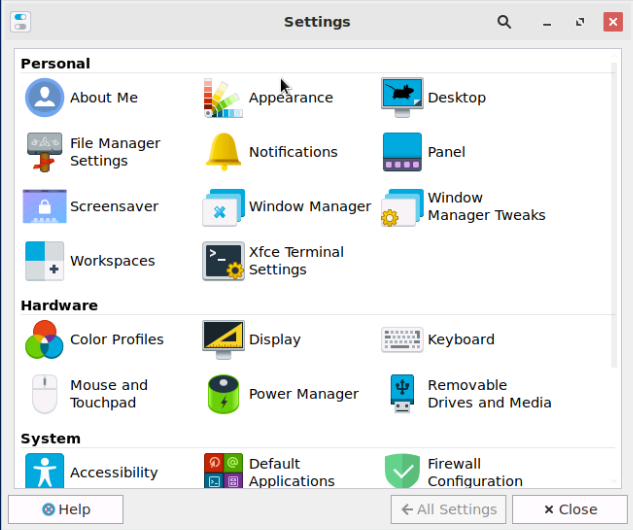
Task: Click "Removable Drives and Media" label
Action: point(489,394)
